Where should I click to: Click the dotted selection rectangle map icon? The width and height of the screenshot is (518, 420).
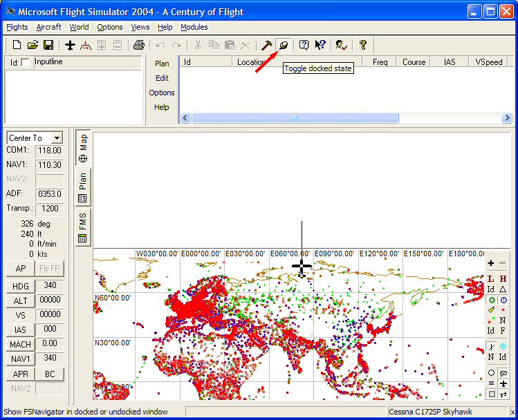point(492,394)
